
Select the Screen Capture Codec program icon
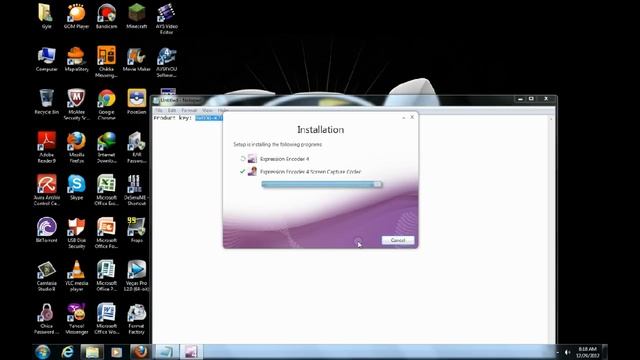coord(252,171)
